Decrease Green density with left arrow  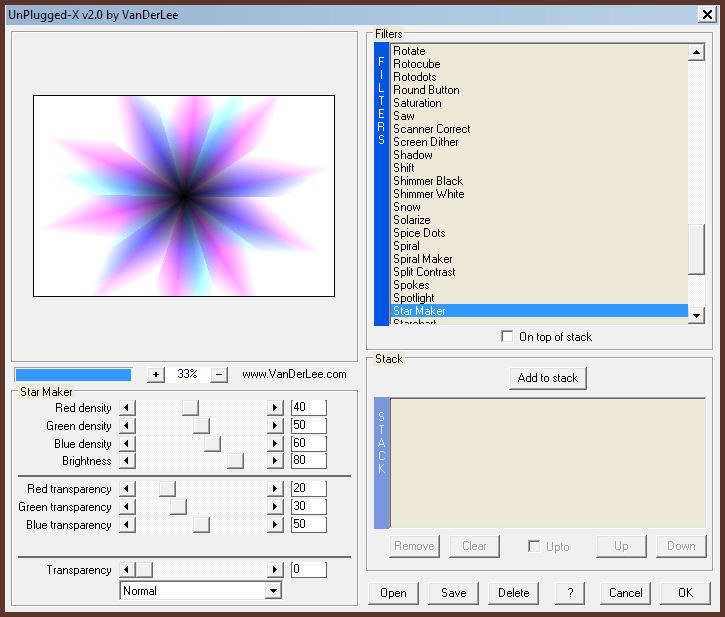tap(127, 426)
